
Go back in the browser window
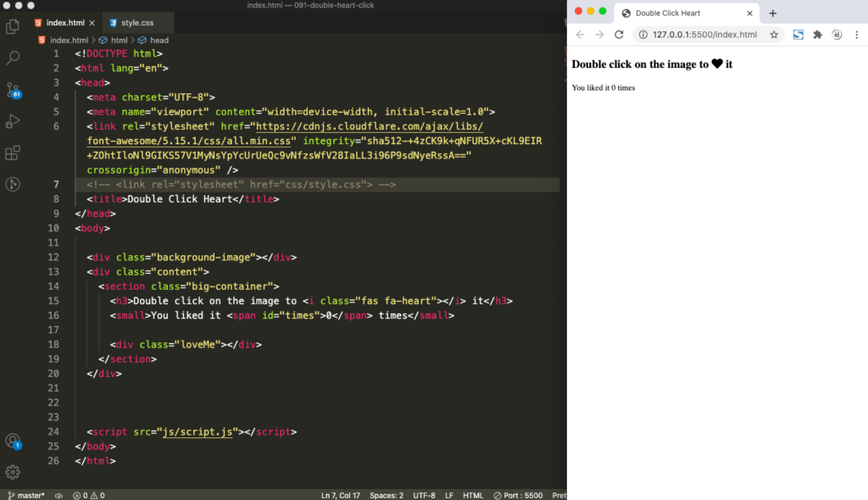point(580,35)
